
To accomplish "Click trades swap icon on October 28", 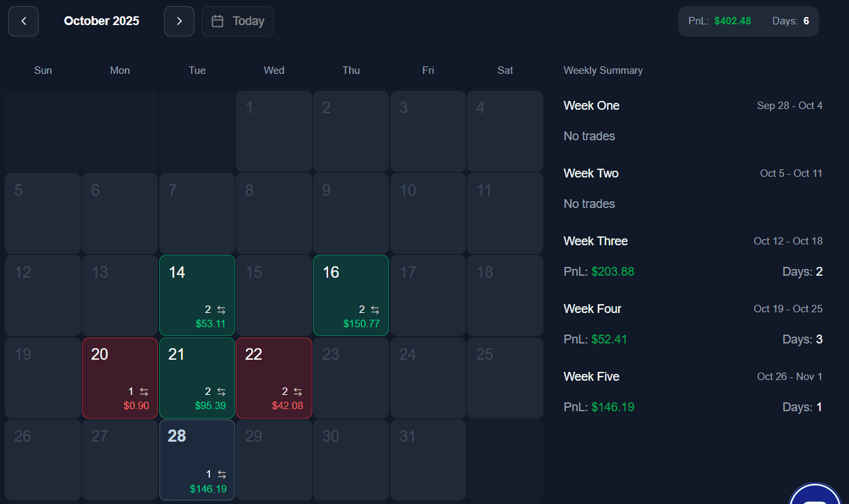I will [221, 474].
